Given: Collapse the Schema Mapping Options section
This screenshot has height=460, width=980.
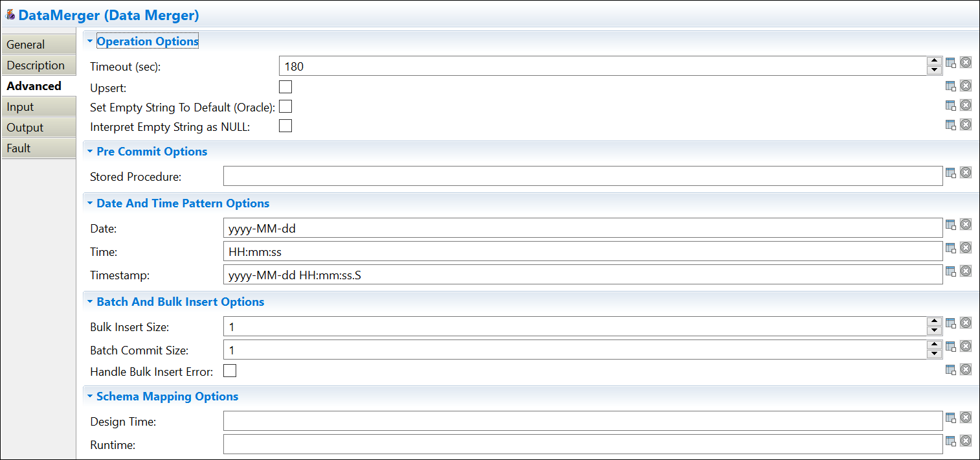Looking at the screenshot, I should (90, 397).
